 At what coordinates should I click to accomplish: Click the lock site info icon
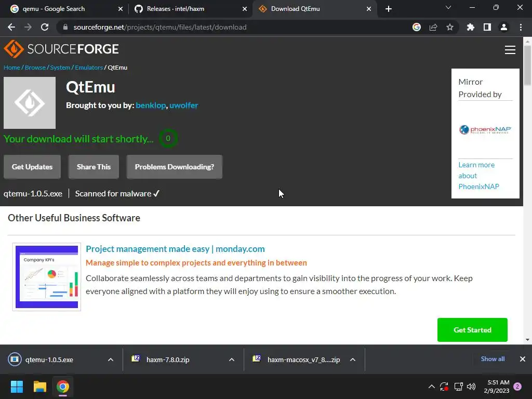(x=65, y=27)
